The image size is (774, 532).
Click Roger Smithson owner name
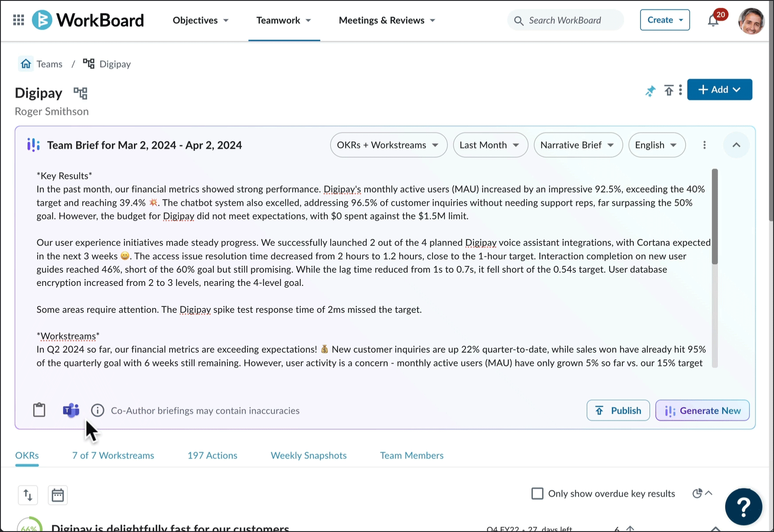point(52,111)
